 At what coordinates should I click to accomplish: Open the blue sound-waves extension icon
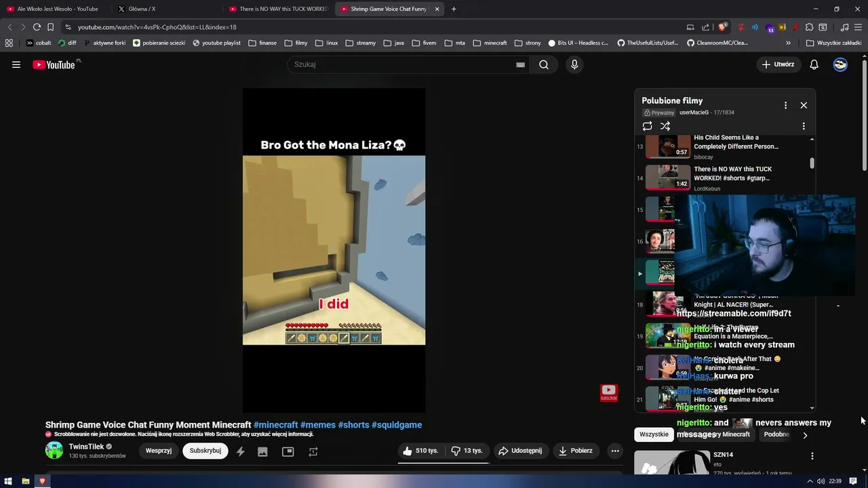click(x=756, y=27)
